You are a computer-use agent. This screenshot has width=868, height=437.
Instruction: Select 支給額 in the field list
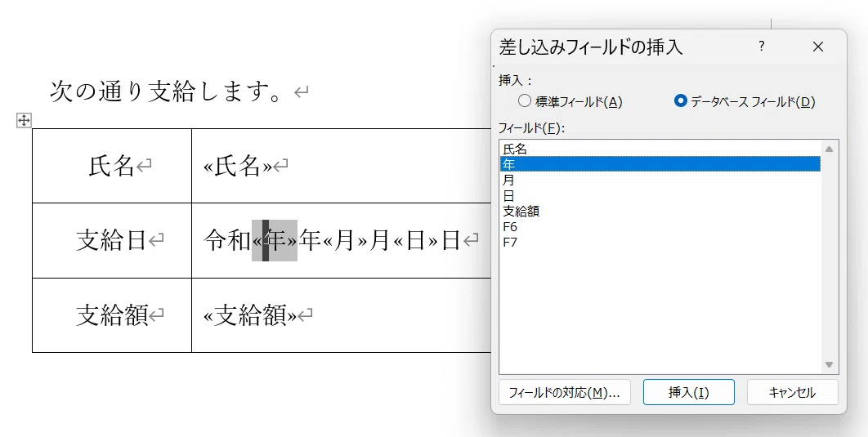(660, 211)
